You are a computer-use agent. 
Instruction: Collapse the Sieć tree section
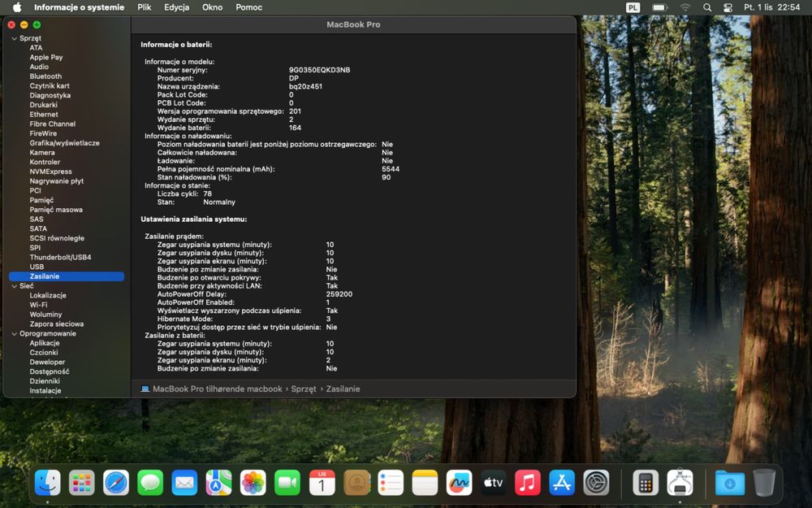tap(14, 286)
